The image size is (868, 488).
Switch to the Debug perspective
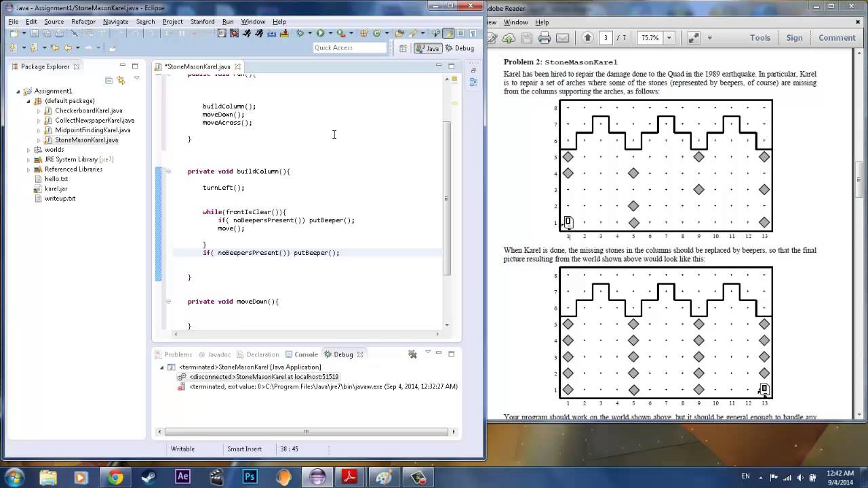pyautogui.click(x=459, y=48)
